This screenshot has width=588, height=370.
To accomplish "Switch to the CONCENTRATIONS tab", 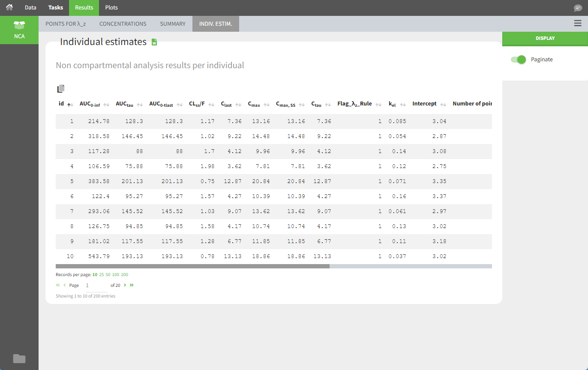I will click(x=123, y=24).
